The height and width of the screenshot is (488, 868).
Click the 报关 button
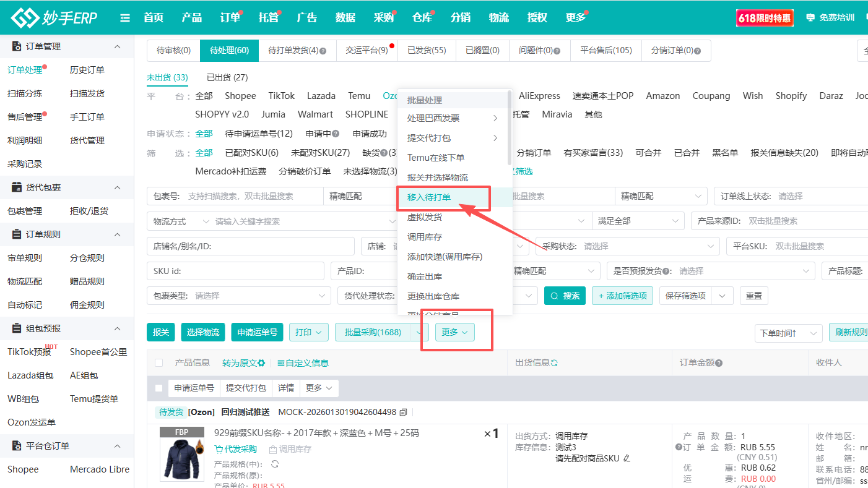pos(161,332)
